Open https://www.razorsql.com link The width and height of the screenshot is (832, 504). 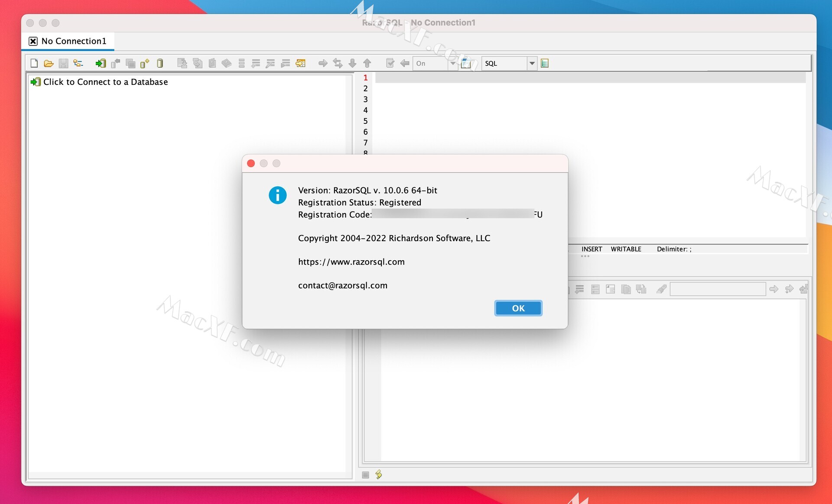pyautogui.click(x=351, y=262)
